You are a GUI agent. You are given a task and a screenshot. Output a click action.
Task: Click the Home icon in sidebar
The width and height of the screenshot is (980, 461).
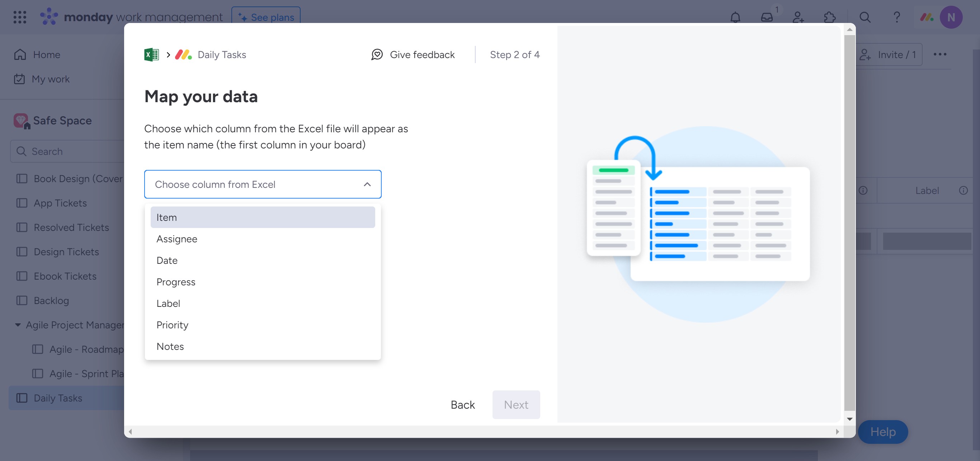pyautogui.click(x=20, y=54)
